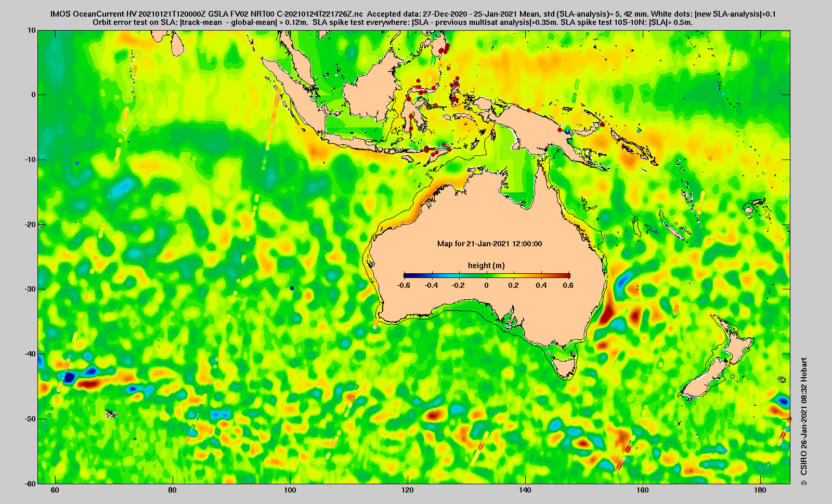This screenshot has height=504, width=832.
Task: Click longitude axis label 180
Action: (760, 490)
